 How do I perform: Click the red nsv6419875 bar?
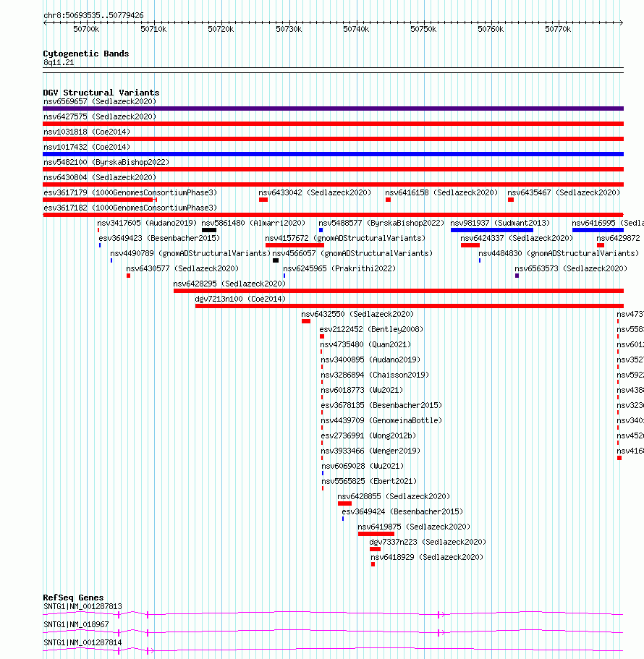coord(376,533)
